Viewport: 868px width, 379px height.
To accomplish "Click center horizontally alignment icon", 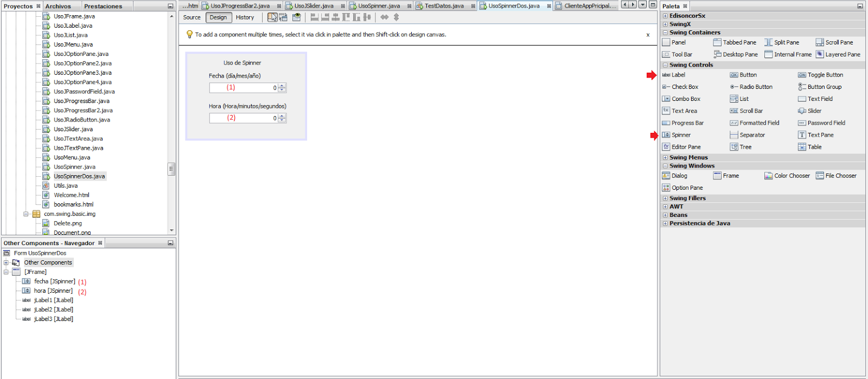I will pos(335,17).
